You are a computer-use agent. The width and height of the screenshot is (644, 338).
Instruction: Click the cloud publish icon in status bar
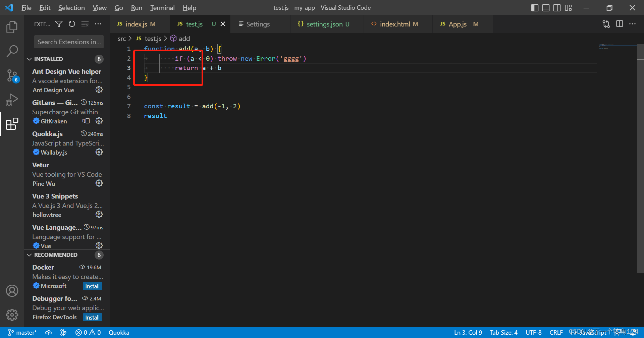pos(49,333)
